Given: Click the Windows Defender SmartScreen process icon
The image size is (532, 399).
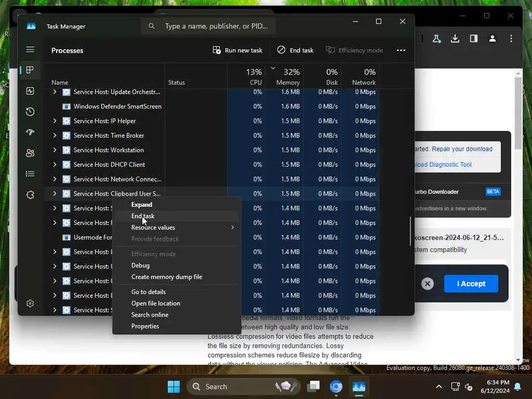Looking at the screenshot, I should click(x=66, y=107).
